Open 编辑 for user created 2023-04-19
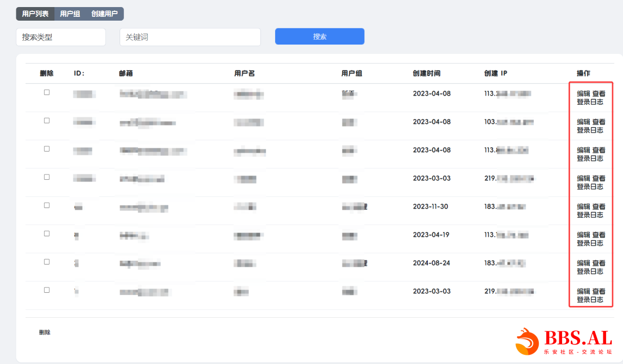 pyautogui.click(x=583, y=235)
